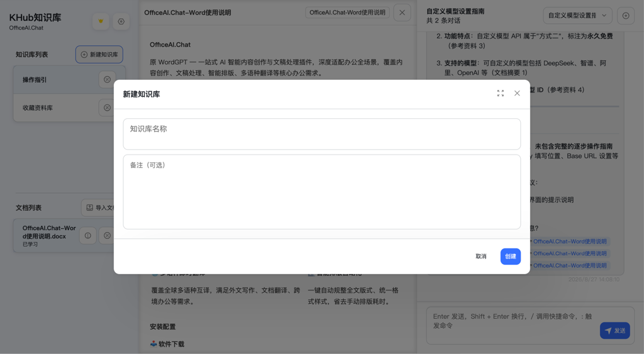This screenshot has height=354, width=644.
Task: Open third OfficeAI.Chat-Word使用说明 reference link
Action: (570, 265)
